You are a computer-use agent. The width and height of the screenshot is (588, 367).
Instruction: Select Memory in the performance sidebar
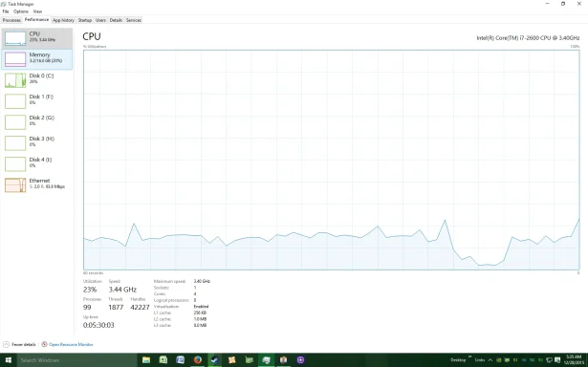[x=36, y=59]
